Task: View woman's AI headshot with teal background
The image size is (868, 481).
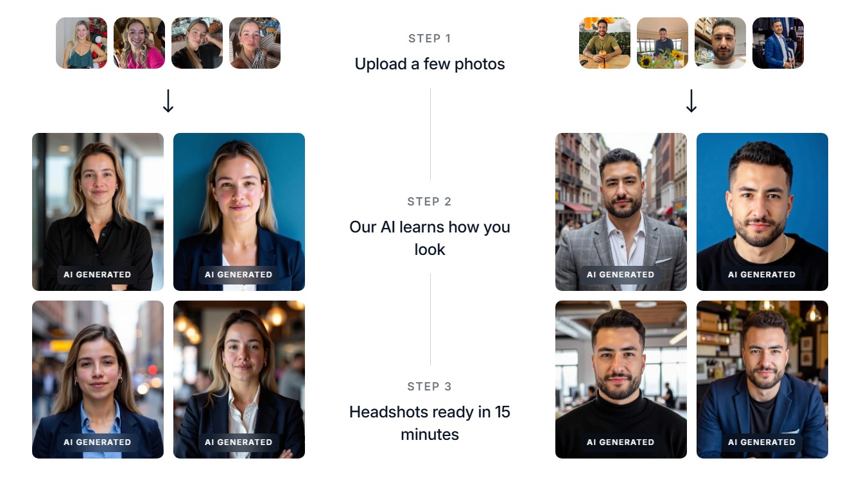Action: [x=239, y=212]
